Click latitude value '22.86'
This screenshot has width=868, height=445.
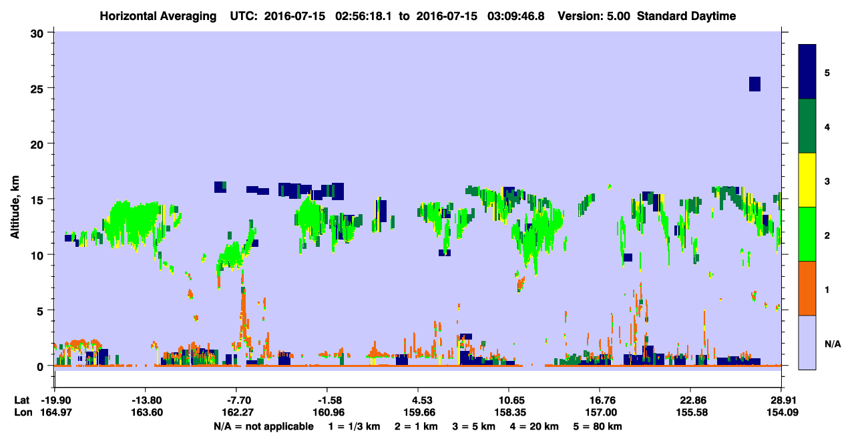click(690, 400)
